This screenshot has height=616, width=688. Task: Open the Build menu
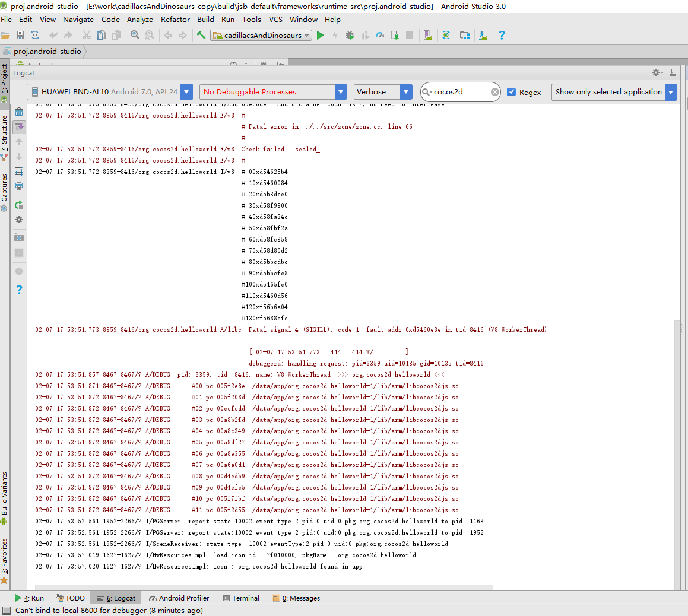click(205, 20)
